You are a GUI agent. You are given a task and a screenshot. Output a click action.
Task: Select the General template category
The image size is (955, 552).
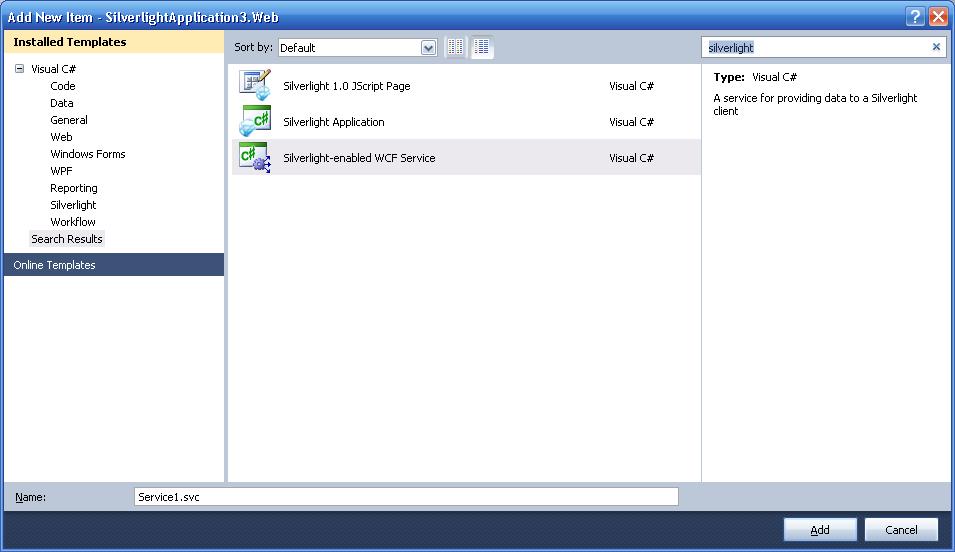click(x=69, y=120)
